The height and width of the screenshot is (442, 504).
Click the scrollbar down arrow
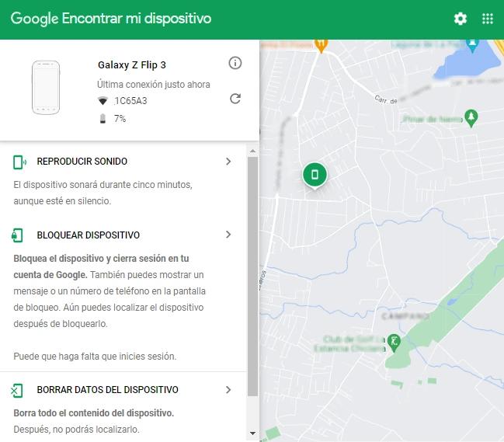click(252, 432)
